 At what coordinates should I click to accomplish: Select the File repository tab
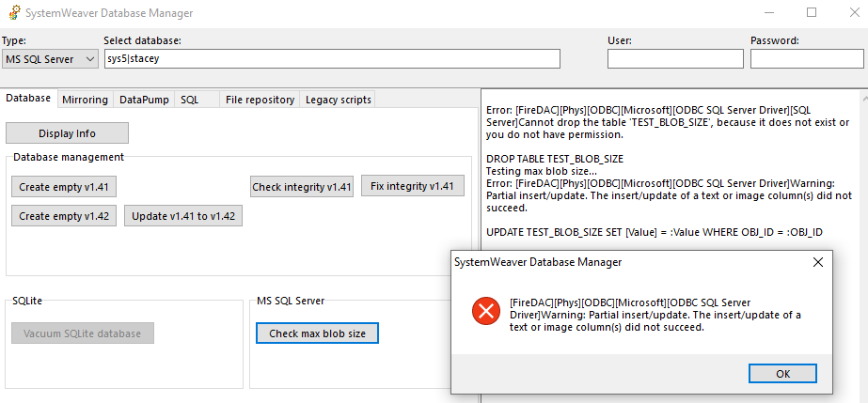pyautogui.click(x=260, y=101)
